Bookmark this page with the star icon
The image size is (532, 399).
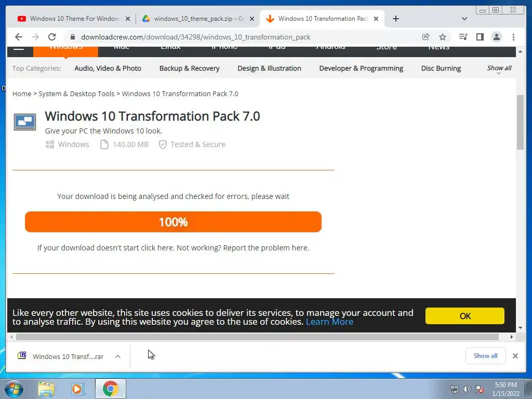pos(443,37)
